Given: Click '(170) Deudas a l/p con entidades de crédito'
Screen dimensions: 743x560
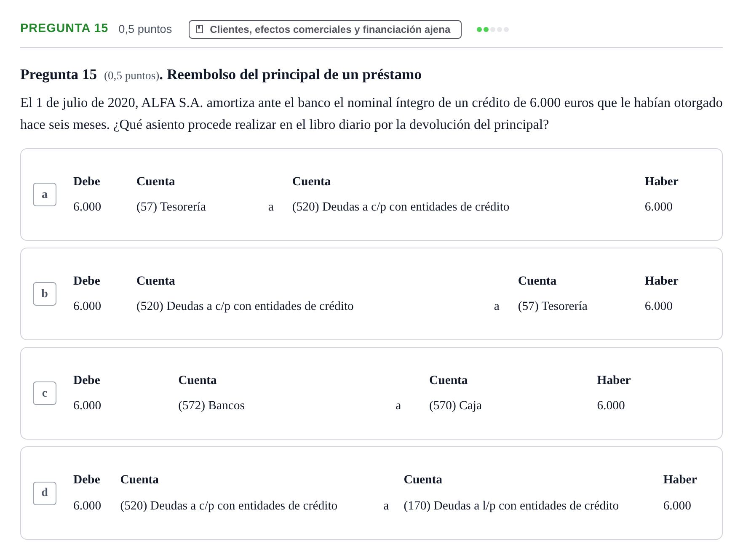Looking at the screenshot, I should pos(511,506).
